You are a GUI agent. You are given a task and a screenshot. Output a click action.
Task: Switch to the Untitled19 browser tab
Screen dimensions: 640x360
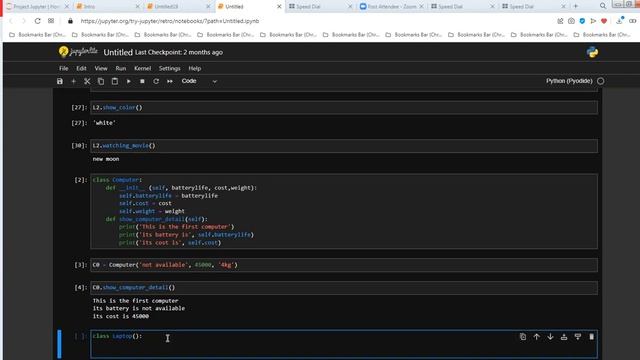[178, 7]
